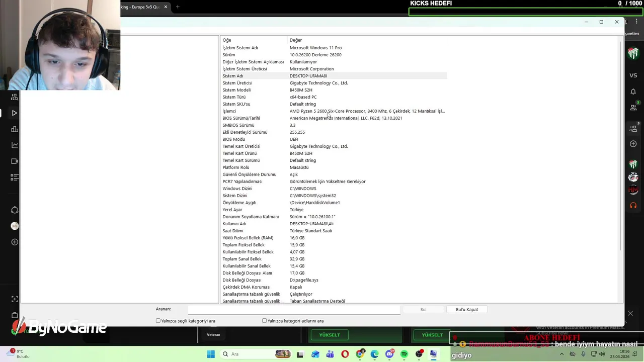Select the 'İşletim Sistemi Adı' row
Viewport: 644px width, 362px height.
(334, 48)
